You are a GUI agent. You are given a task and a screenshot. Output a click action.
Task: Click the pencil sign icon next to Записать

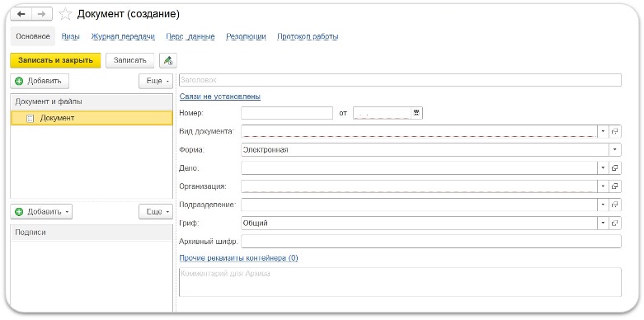pos(168,60)
